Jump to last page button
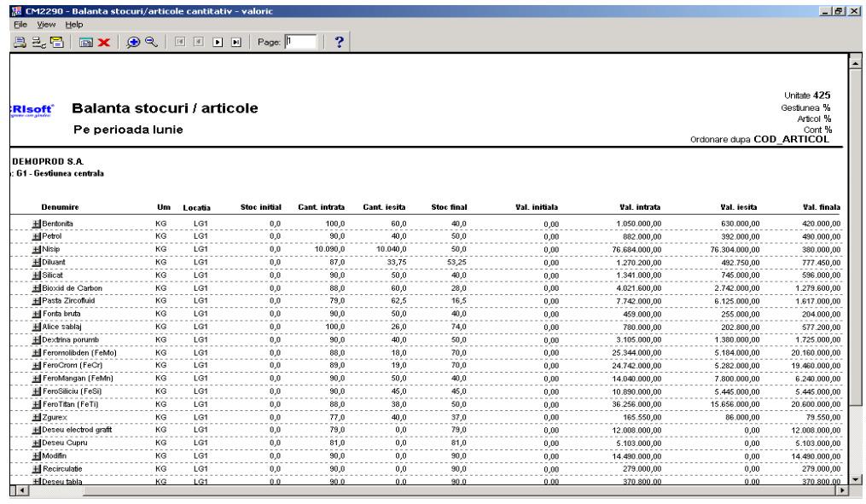The image size is (866, 504). coord(236,42)
